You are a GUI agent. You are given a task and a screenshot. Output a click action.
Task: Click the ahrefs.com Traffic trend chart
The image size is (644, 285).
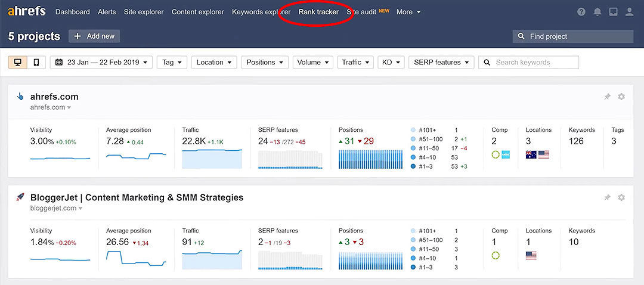[212, 159]
